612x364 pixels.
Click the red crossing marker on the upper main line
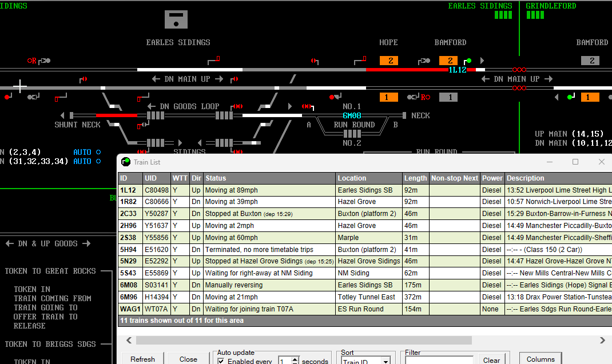tap(519, 70)
